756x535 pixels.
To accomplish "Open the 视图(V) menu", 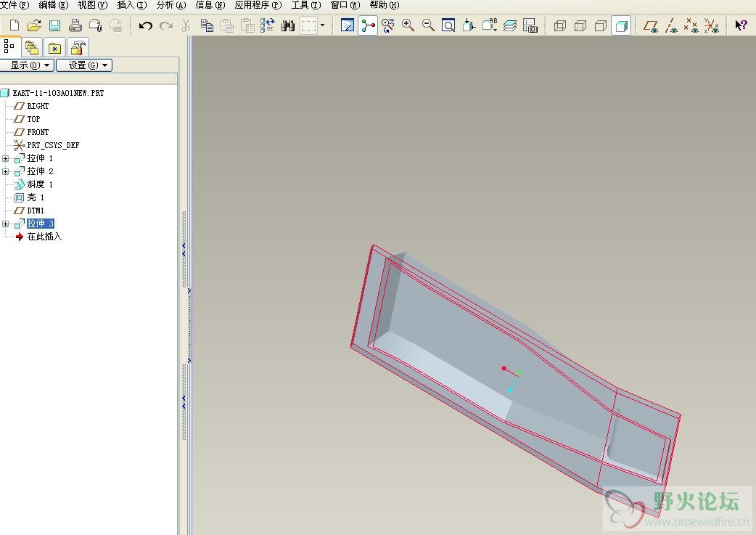I will tap(93, 5).
